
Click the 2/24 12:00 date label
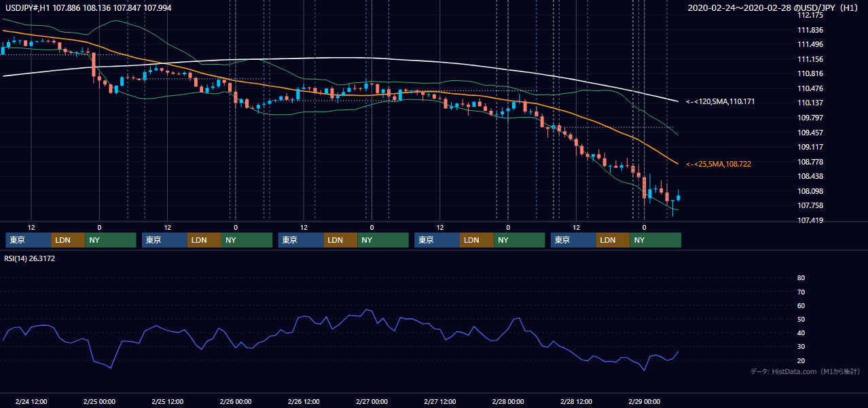pos(31,402)
